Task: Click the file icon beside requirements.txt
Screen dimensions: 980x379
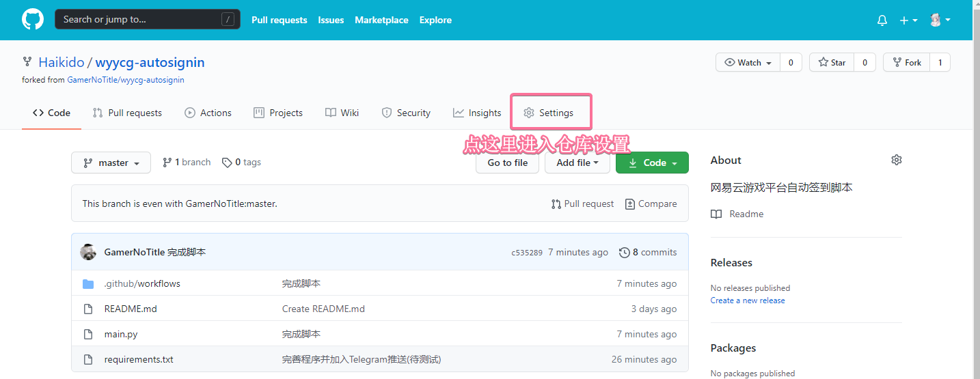Action: [88, 359]
